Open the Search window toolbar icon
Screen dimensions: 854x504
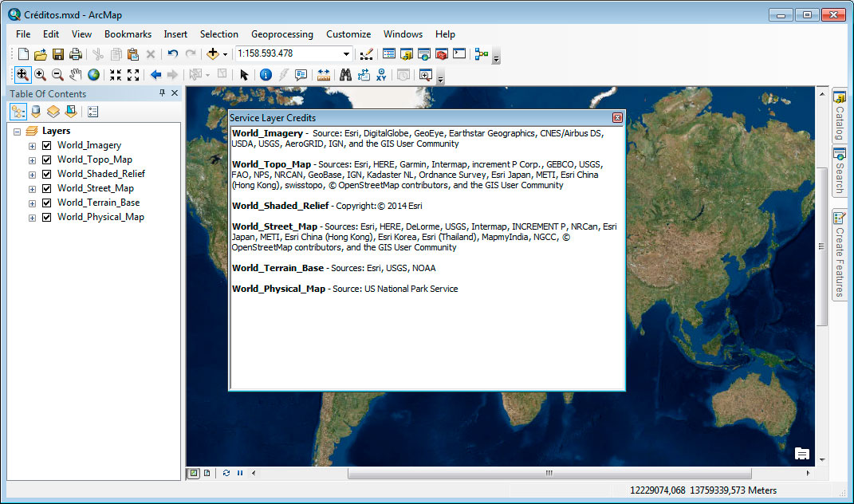[x=423, y=54]
